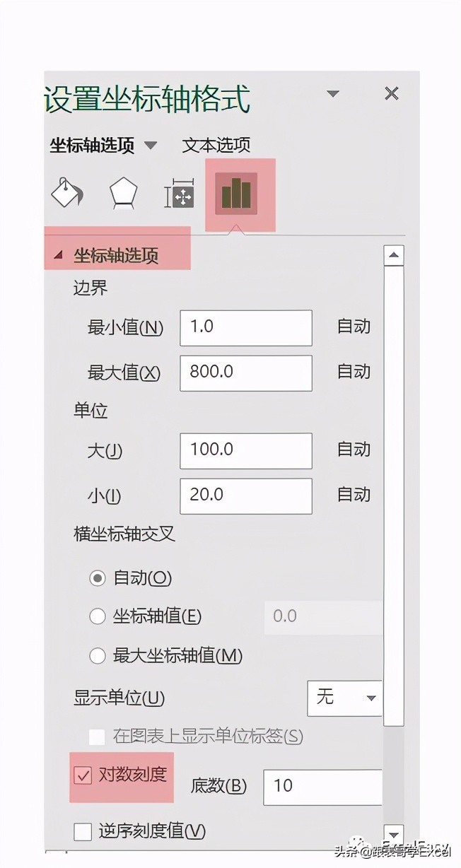This screenshot has height=868, width=461.
Task: Open the pane options dropdown arrow by the title
Action: tap(333, 94)
